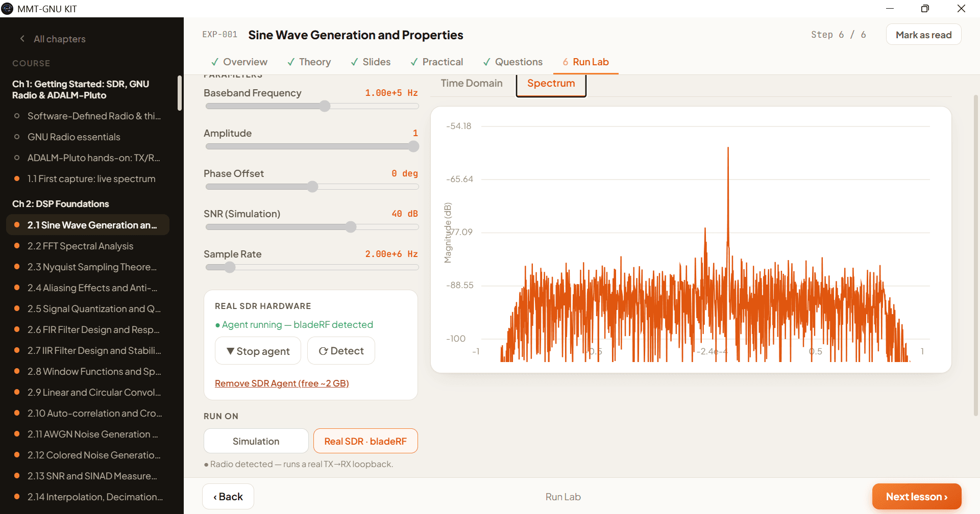This screenshot has height=514, width=980.
Task: Open 2.6 FIR Filter Design lesson
Action: click(88, 329)
